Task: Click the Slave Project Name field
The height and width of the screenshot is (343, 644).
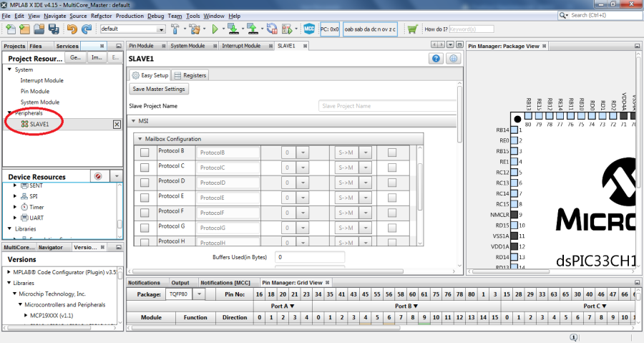Action: [x=386, y=106]
